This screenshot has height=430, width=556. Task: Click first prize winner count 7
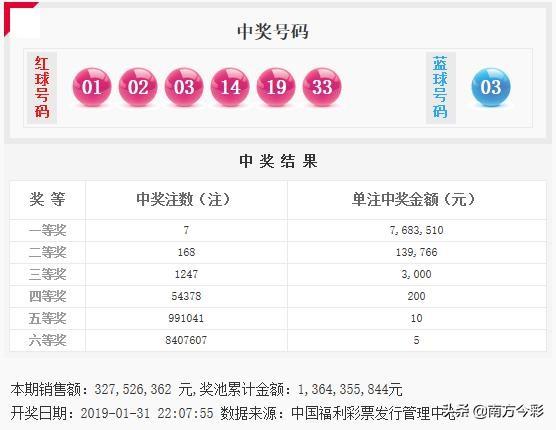(186, 230)
